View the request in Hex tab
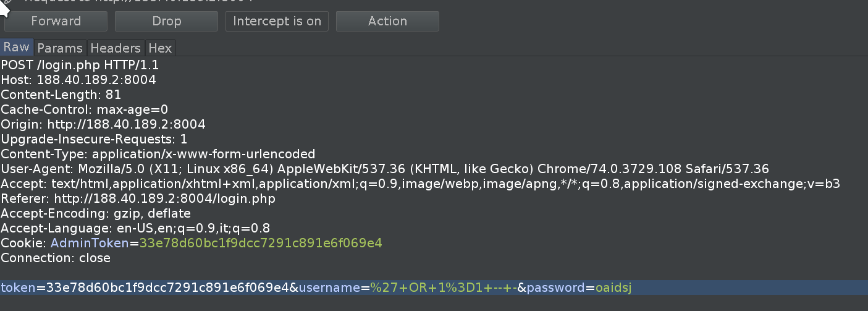 click(160, 48)
